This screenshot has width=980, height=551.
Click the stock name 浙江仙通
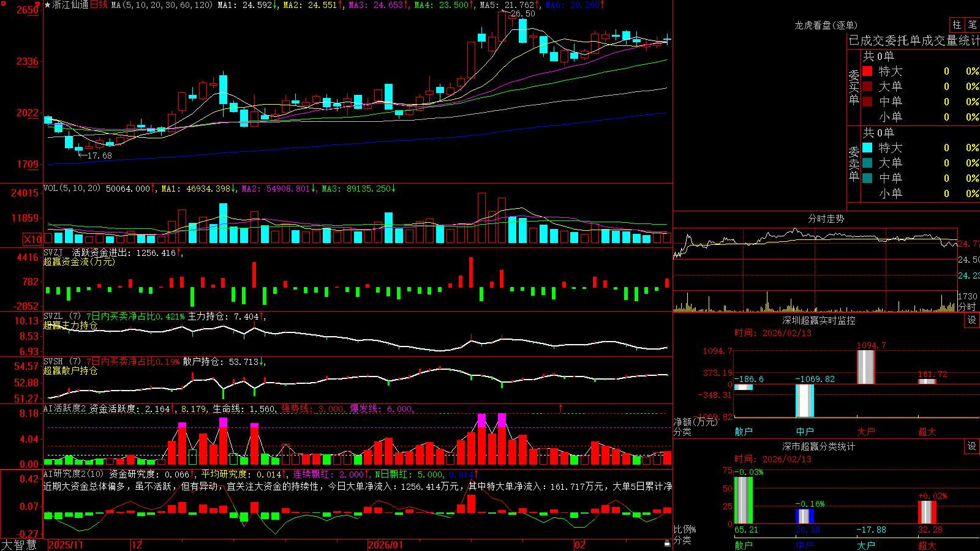pyautogui.click(x=70, y=5)
